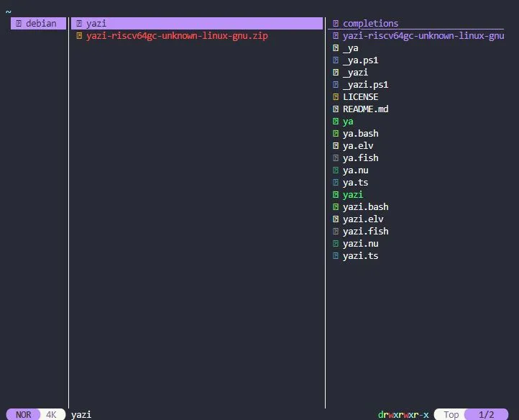The image size is (519, 420).
Task: Click the PowerShell icon next to _ya.ps1
Action: click(335, 60)
